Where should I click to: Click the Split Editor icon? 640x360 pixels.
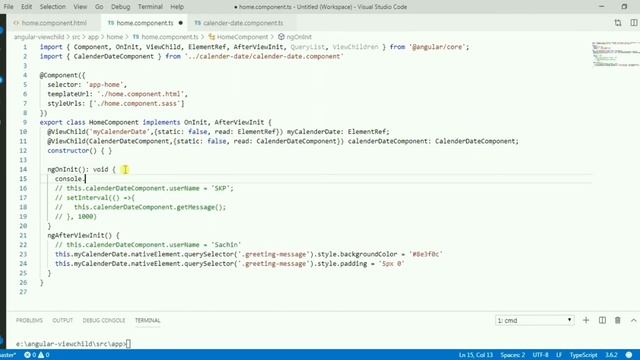pyautogui.click(x=634, y=23)
